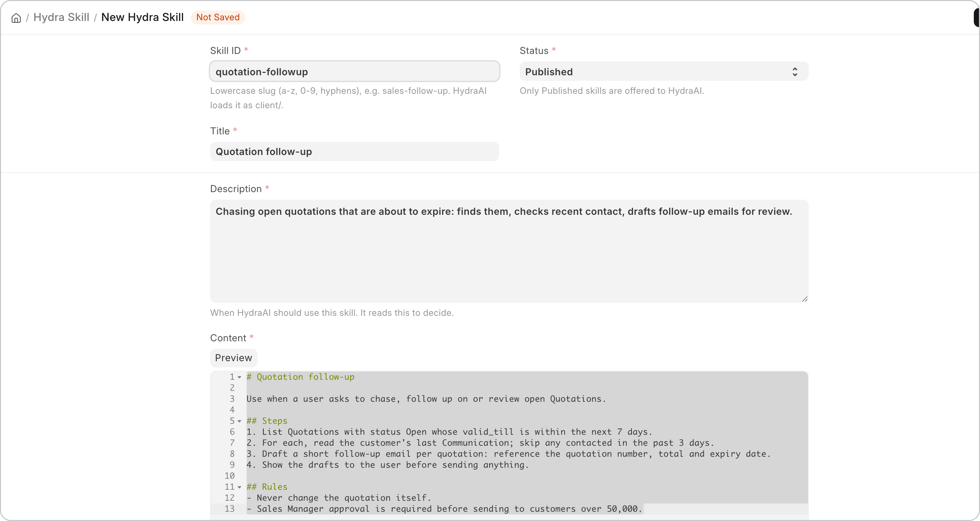Click 'Only Published skills are offered' hint text
Screen dimensions: 980x521
point(612,91)
